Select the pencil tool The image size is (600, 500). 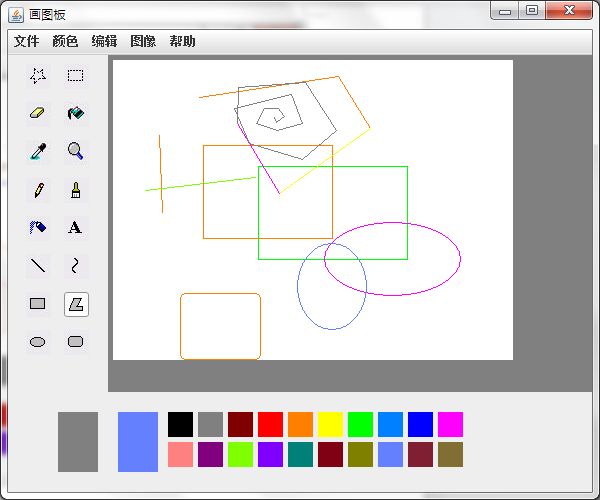38,190
